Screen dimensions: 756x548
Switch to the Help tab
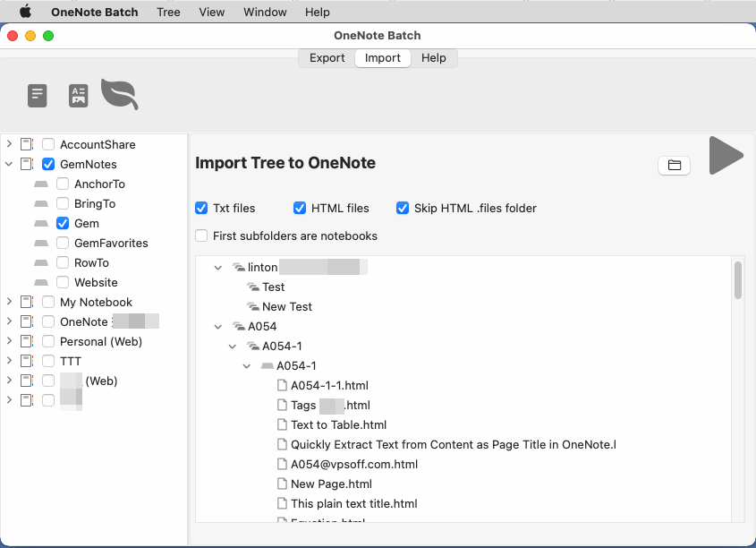pyautogui.click(x=433, y=58)
